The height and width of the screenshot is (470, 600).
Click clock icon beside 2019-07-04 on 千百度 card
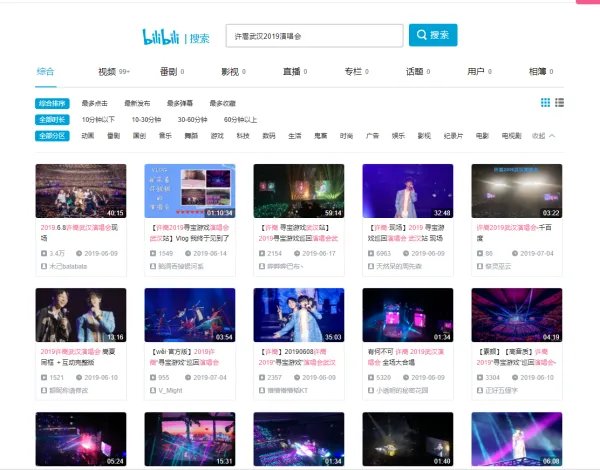pyautogui.click(x=515, y=253)
